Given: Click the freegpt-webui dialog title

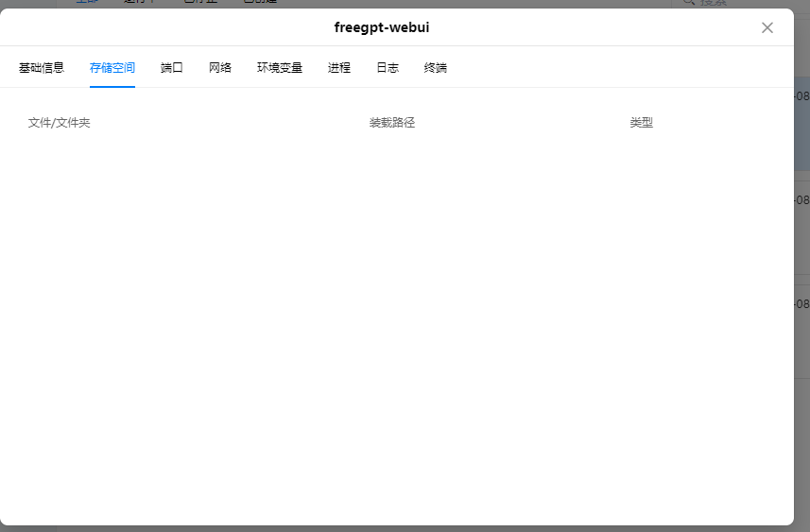Looking at the screenshot, I should click(382, 27).
